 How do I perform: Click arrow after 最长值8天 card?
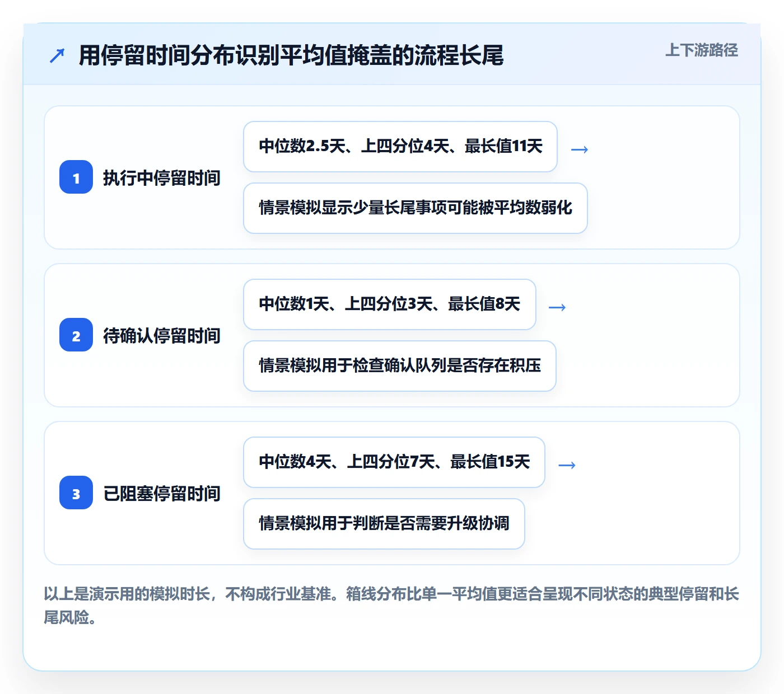557,307
